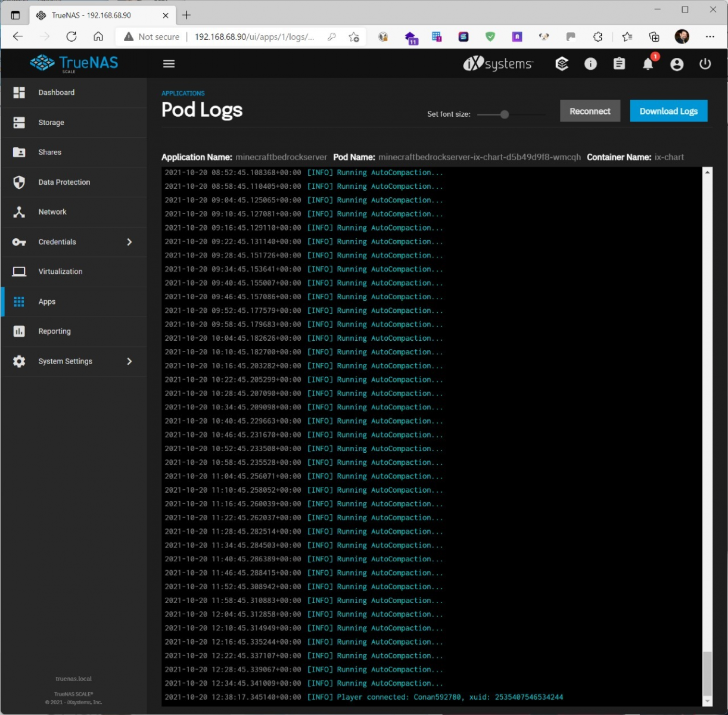Select Shares in the sidebar
The width and height of the screenshot is (728, 715).
[x=74, y=152]
